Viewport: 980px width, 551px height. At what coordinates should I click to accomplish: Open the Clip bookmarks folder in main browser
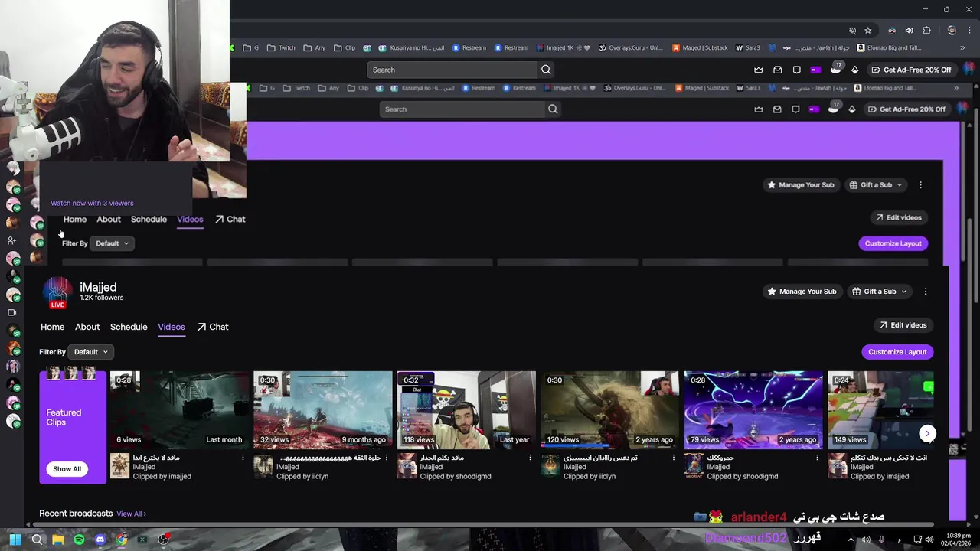[x=344, y=47]
